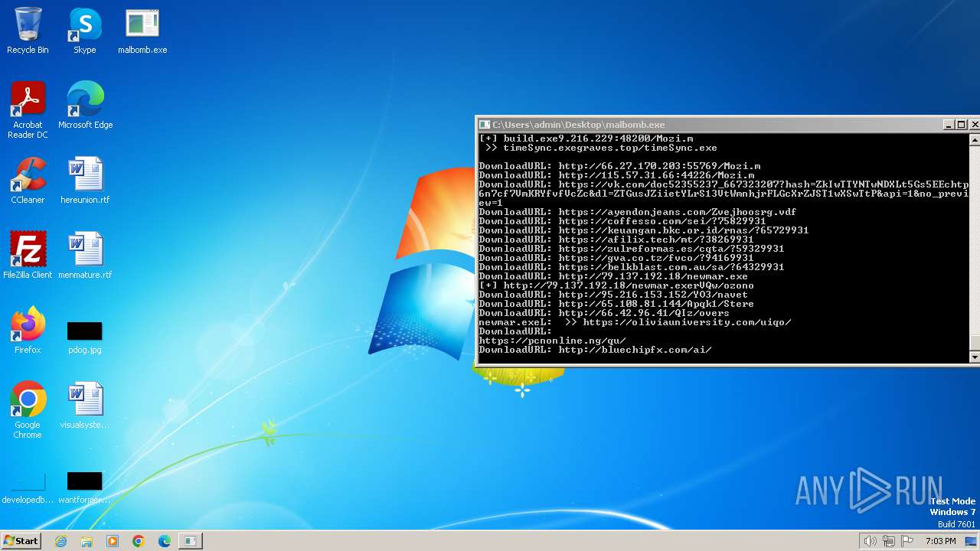Select the Firefox desktop shortcut
The height and width of the screenshot is (551, 980).
click(x=28, y=331)
